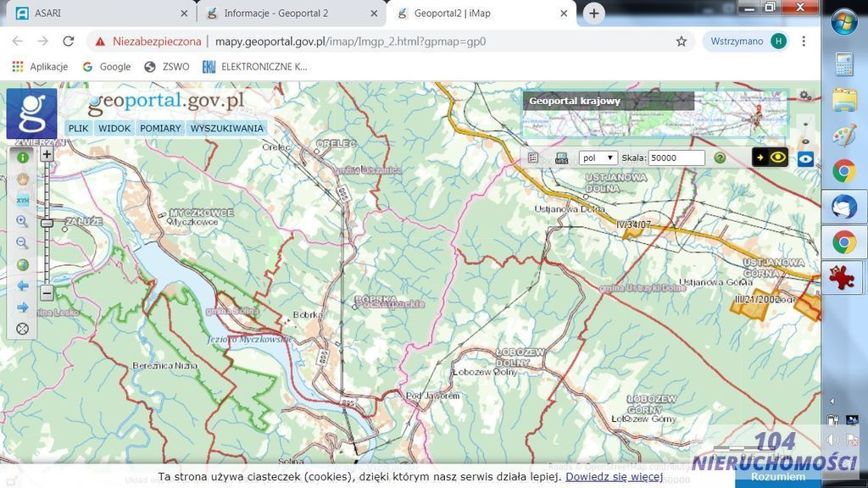The image size is (868, 488).
Task: Open a new browser tab
Action: click(594, 14)
